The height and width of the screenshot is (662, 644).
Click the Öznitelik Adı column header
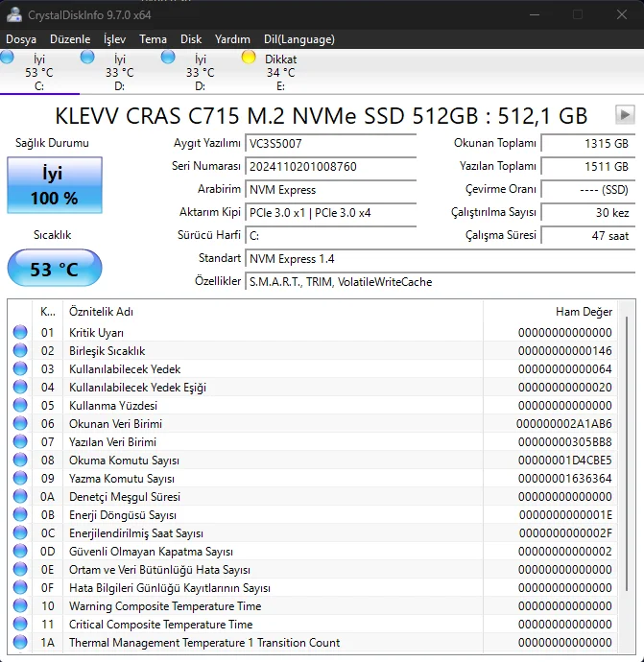(x=273, y=312)
